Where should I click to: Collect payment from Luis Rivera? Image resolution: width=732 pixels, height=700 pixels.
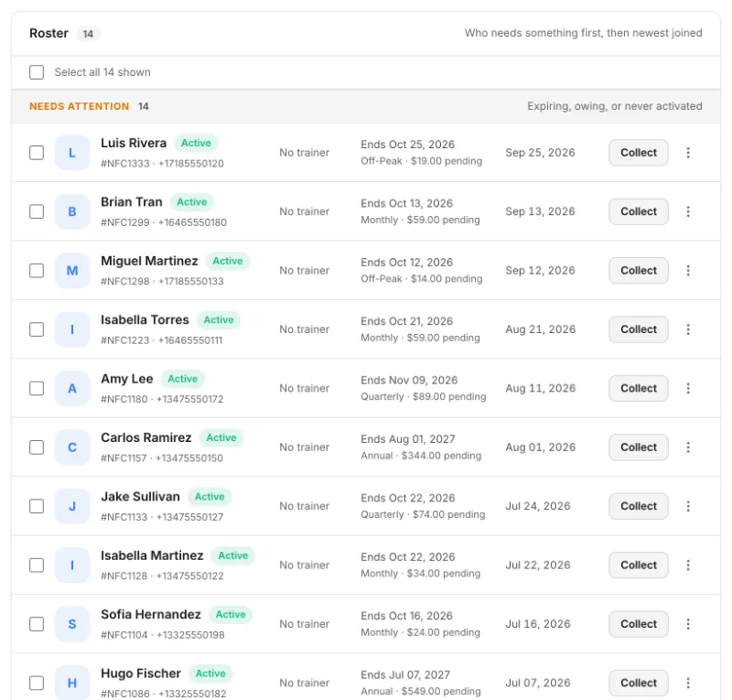638,153
